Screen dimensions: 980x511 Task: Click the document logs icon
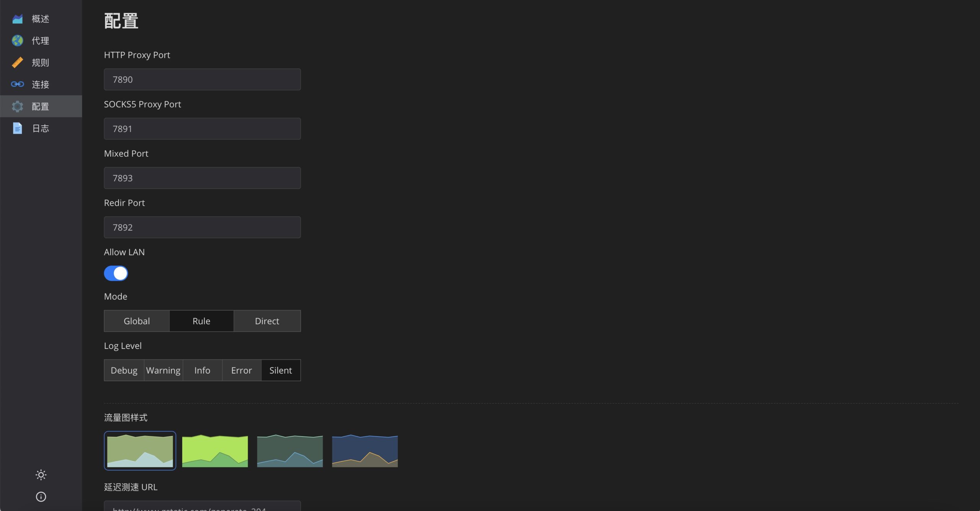click(18, 128)
